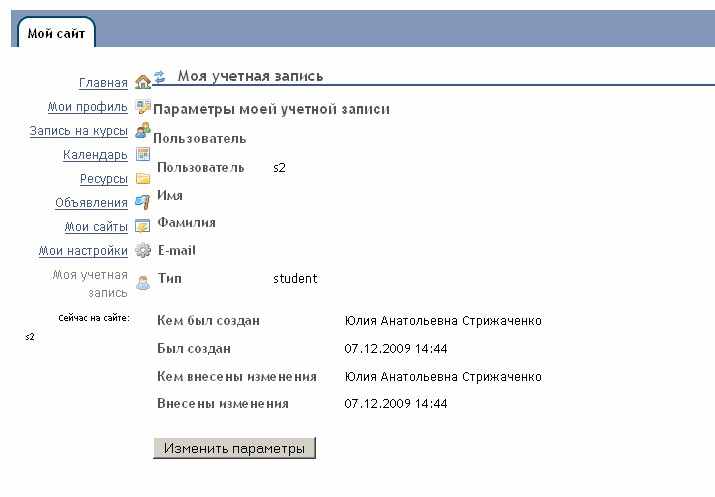Click the calendar icon beside Календарь
This screenshot has height=497, width=715.
point(143,154)
